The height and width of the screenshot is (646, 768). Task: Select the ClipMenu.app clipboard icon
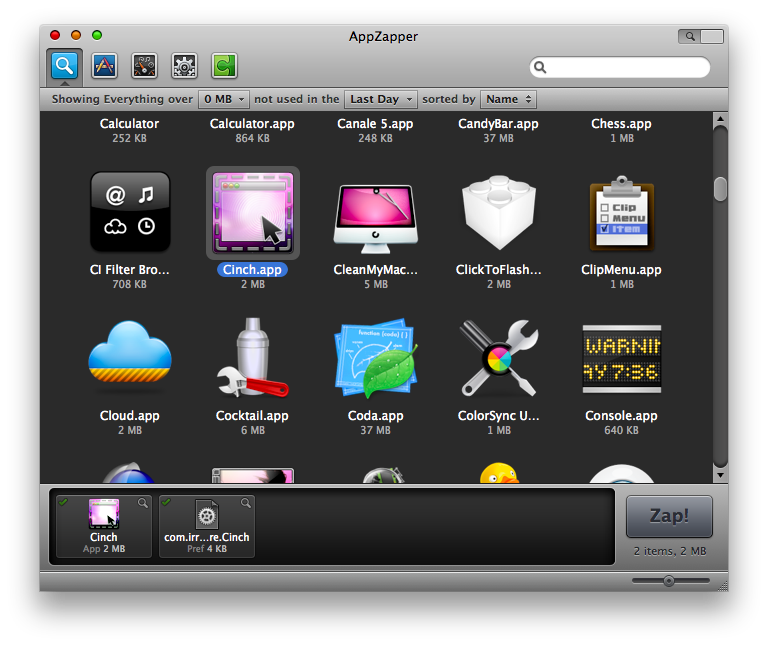pyautogui.click(x=621, y=213)
